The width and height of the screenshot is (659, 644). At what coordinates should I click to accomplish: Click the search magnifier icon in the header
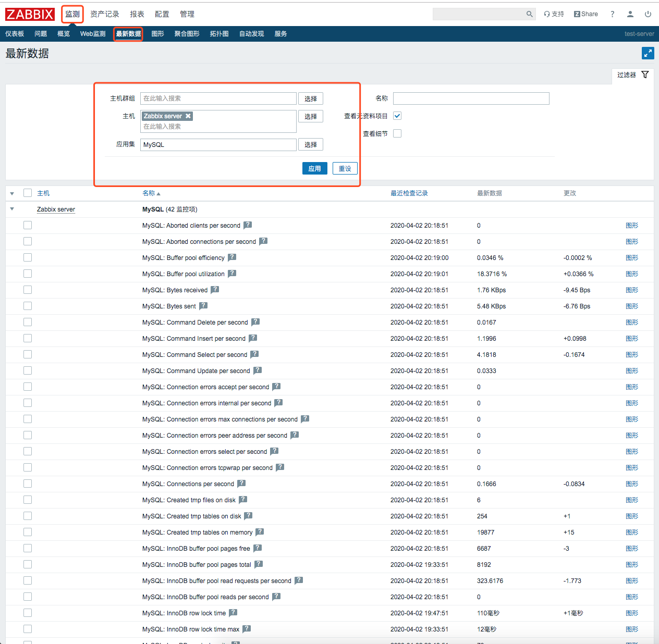pyautogui.click(x=530, y=14)
